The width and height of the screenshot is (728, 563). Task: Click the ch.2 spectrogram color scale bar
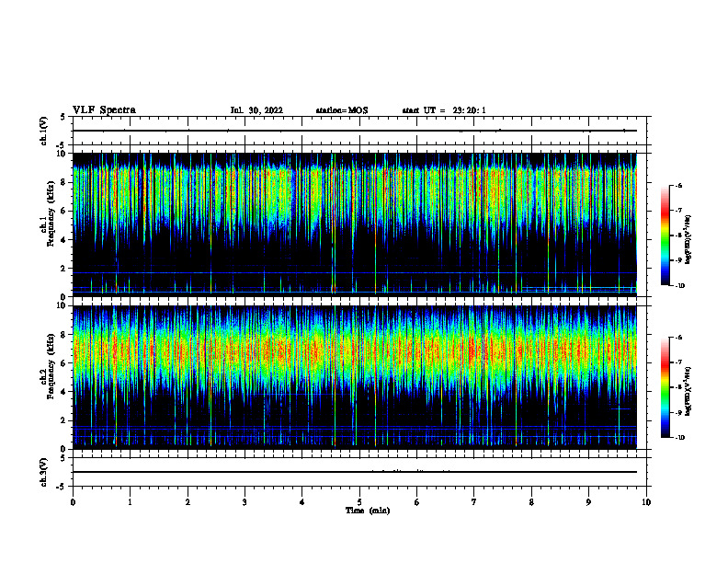point(665,387)
